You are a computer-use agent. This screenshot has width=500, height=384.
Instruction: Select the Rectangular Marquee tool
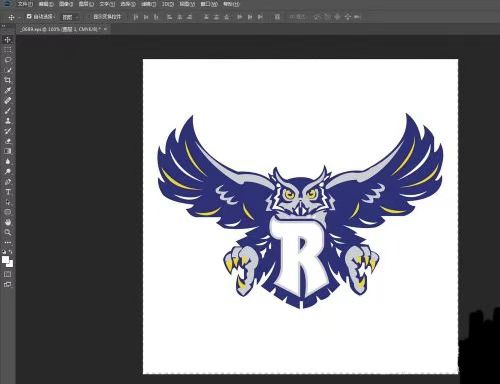pos(8,50)
